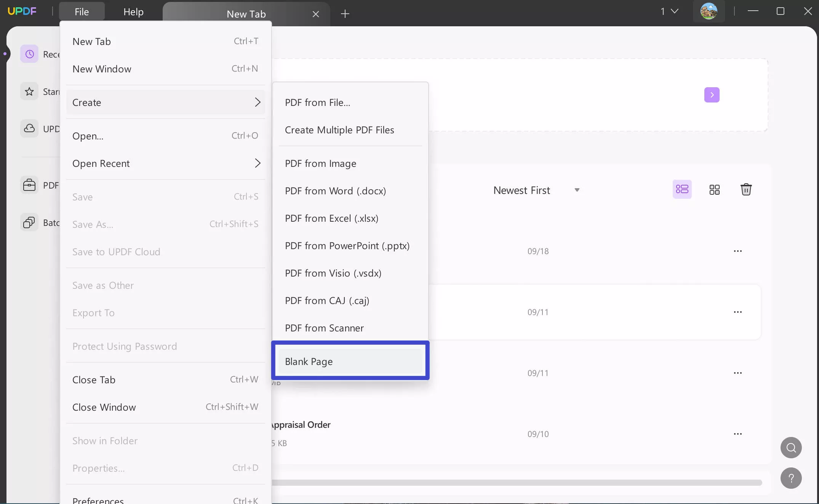Open the PDF Tools briefcase icon
Screen dimensions: 819x504
pos(29,185)
